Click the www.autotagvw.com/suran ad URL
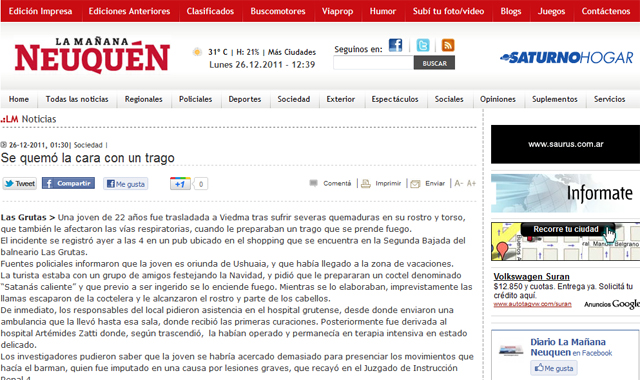This screenshot has height=380, width=640. point(532,304)
